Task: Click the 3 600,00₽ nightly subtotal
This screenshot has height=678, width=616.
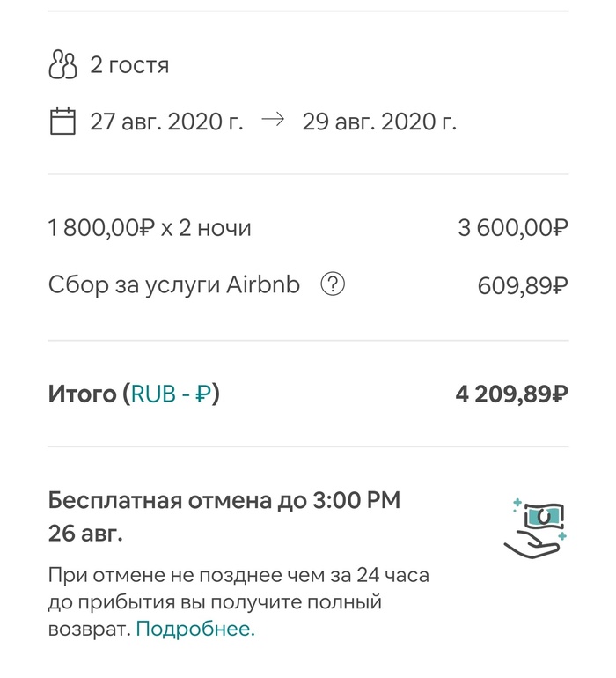Action: pos(512,229)
